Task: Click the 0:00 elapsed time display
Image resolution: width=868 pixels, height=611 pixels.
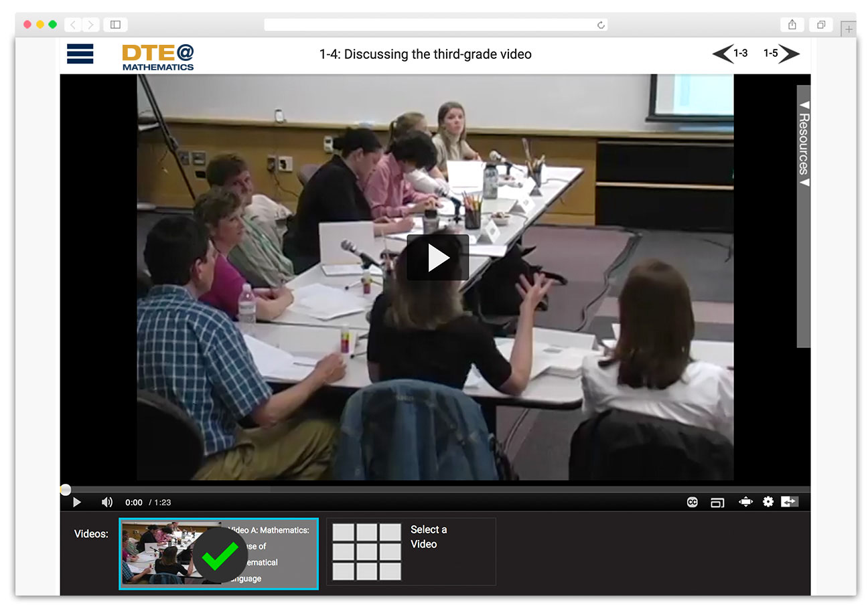Action: click(134, 503)
